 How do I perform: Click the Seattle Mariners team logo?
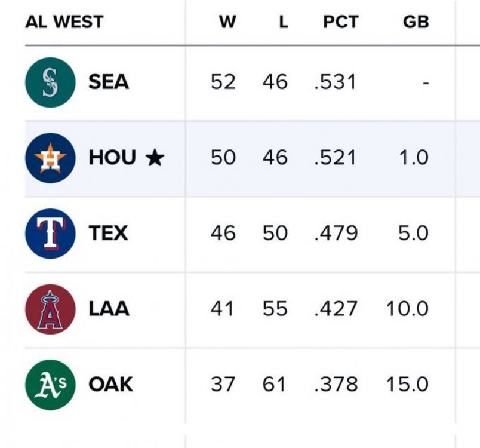tap(50, 82)
